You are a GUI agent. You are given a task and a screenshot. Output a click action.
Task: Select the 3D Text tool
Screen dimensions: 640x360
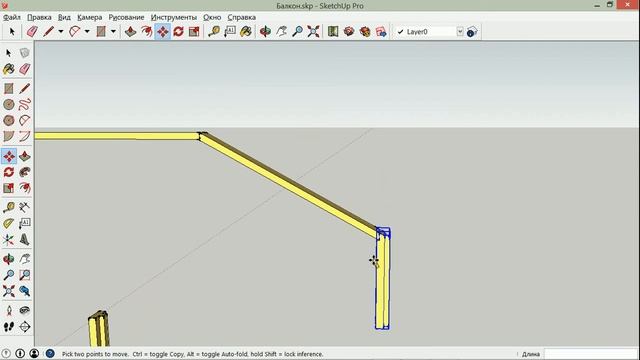point(24,240)
